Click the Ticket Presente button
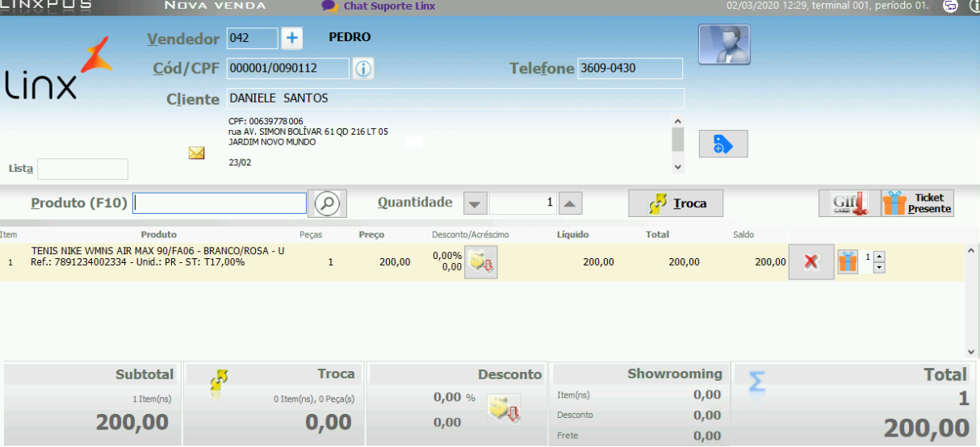This screenshot has height=447, width=980. point(917,203)
